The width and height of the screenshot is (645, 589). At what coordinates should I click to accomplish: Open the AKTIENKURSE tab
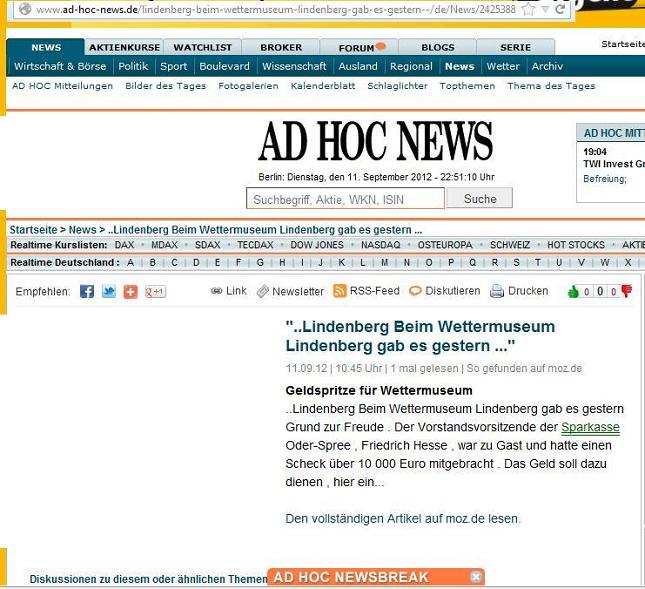[124, 47]
